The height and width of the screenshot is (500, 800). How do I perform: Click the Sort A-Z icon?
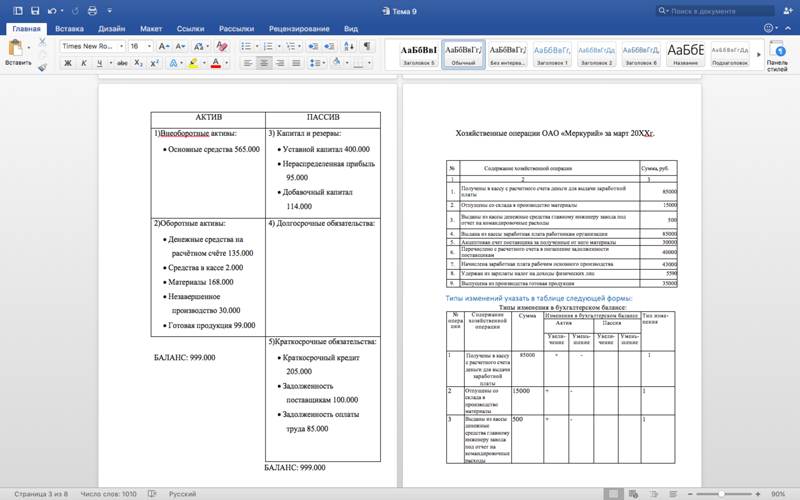349,46
